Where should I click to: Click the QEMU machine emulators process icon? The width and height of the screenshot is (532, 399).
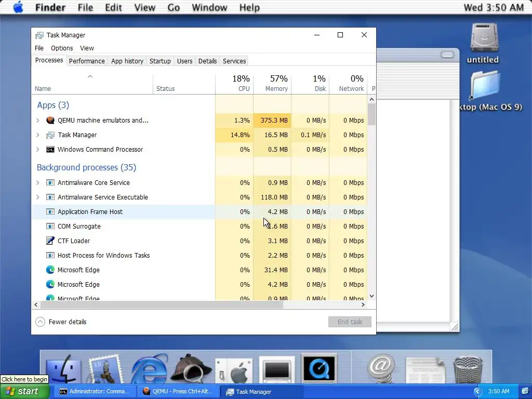pyautogui.click(x=50, y=120)
